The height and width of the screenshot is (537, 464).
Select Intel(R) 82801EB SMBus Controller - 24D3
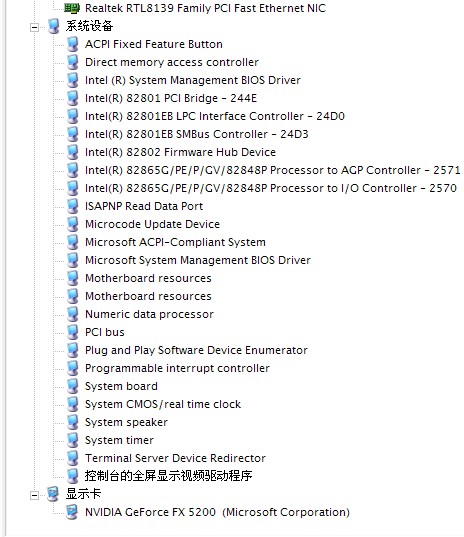(197, 134)
